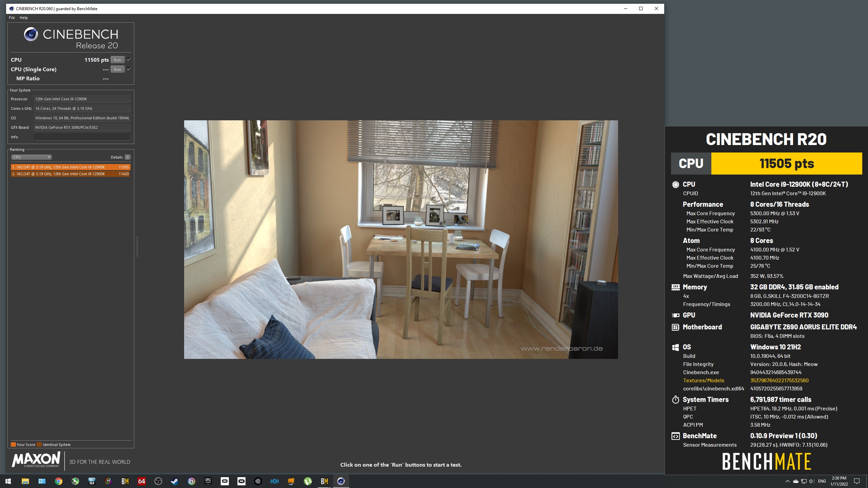
Task: Click the MAXON logo
Action: click(x=36, y=460)
